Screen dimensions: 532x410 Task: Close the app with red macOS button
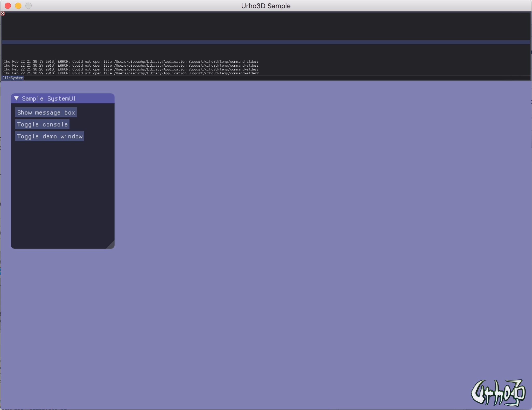click(8, 6)
